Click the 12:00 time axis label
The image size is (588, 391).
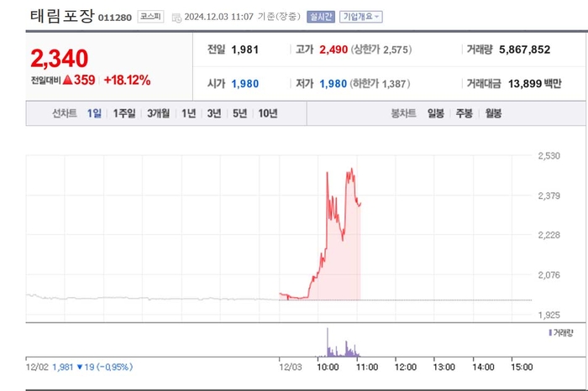406,367
